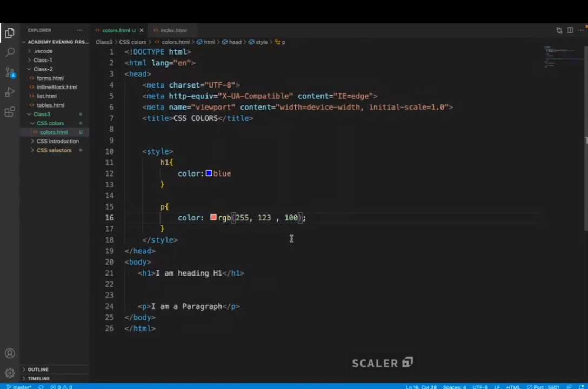The height and width of the screenshot is (389, 588).
Task: Open the Run and Debug view
Action: click(10, 92)
